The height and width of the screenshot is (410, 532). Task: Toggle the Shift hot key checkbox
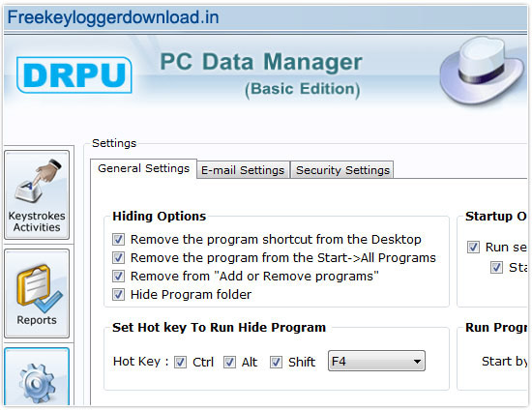pos(276,363)
